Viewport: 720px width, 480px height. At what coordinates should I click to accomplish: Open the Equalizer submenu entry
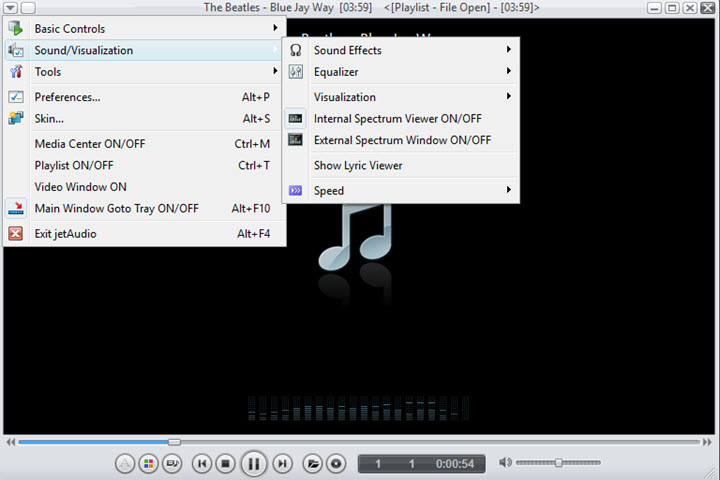coord(401,72)
